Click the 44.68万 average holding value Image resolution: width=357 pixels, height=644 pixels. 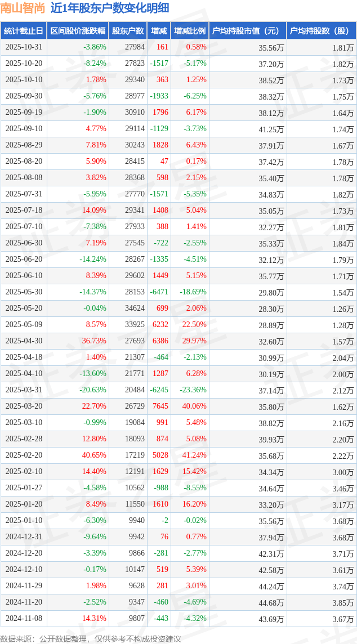(x=271, y=602)
